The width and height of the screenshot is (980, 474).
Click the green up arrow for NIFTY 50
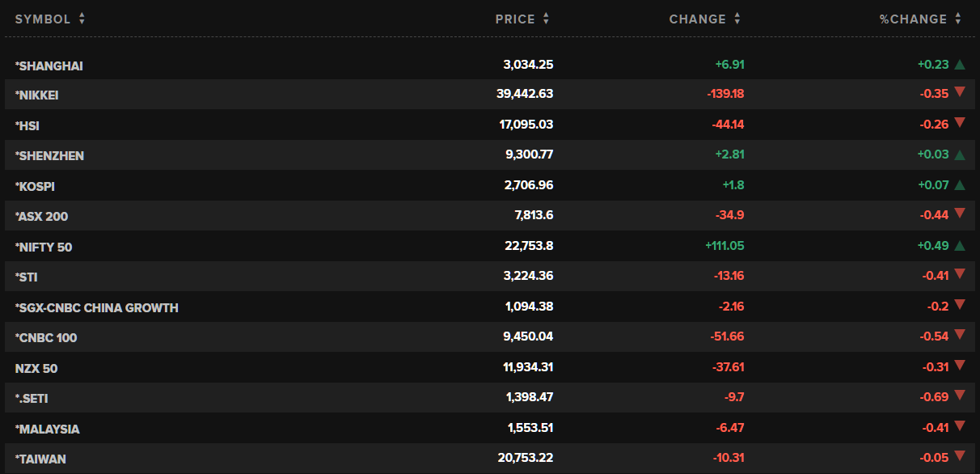960,246
